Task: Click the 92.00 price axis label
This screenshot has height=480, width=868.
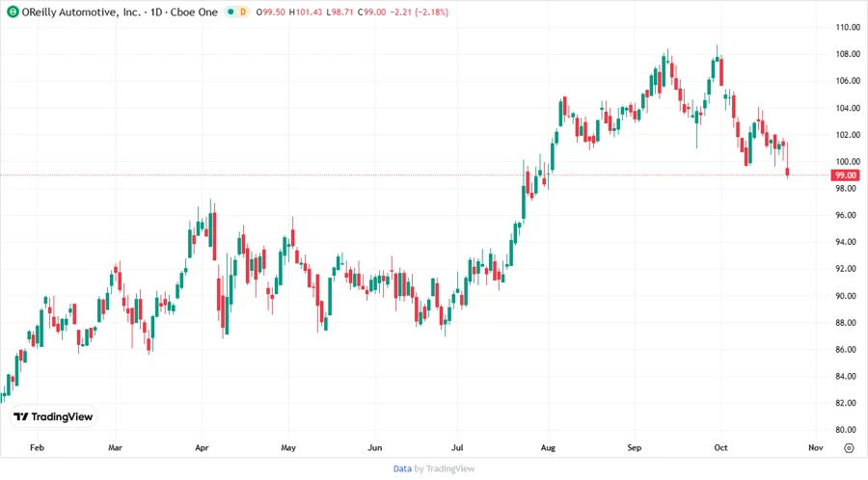Action: [x=848, y=269]
